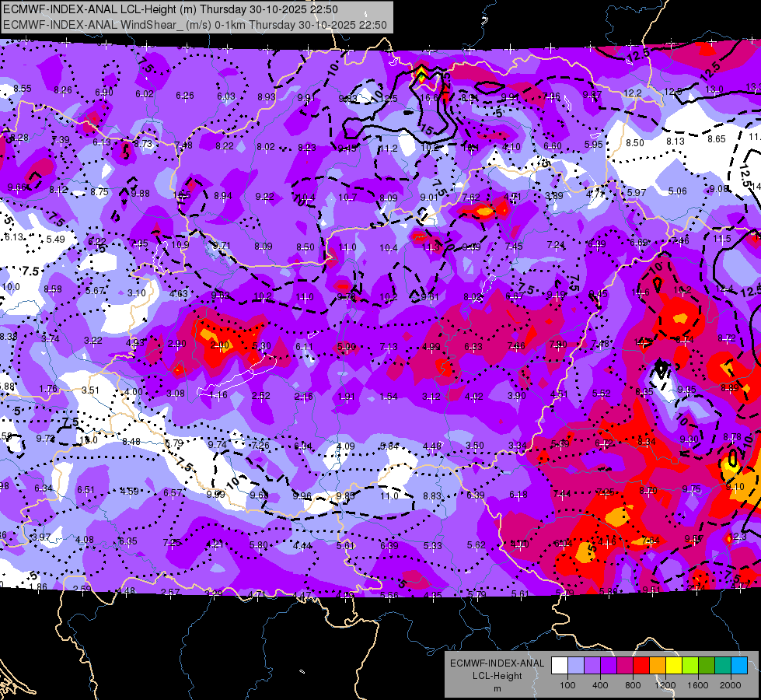Click the 9.30 wind shear value
The height and width of the screenshot is (700, 761).
point(689,439)
